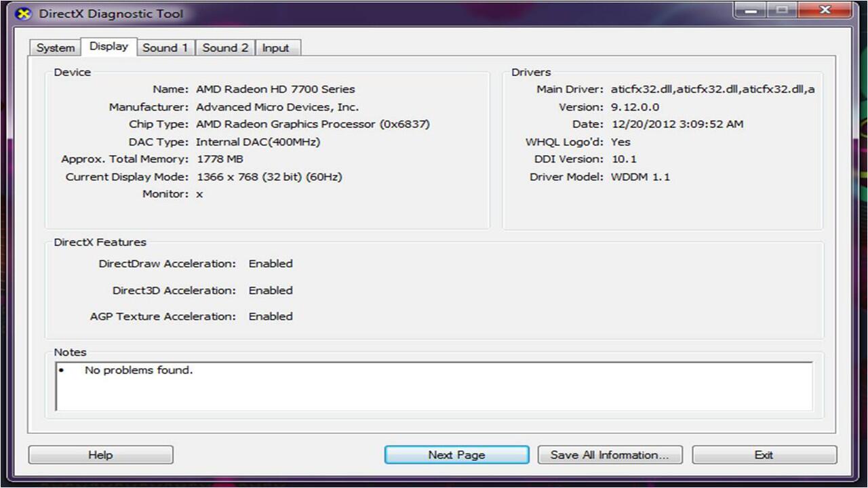Viewport: 868px width, 488px height.
Task: Click the DirectX icon in the title bar
Action: pyautogui.click(x=23, y=14)
